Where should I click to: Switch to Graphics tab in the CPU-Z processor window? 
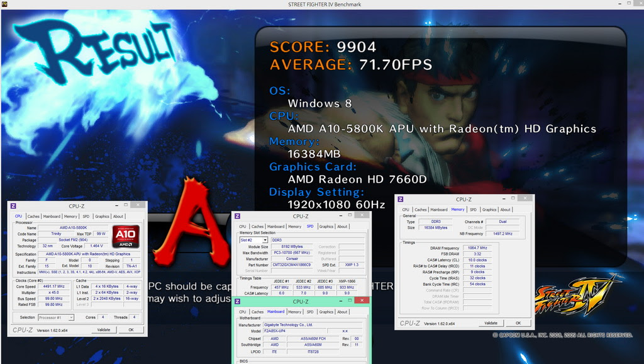click(x=102, y=217)
